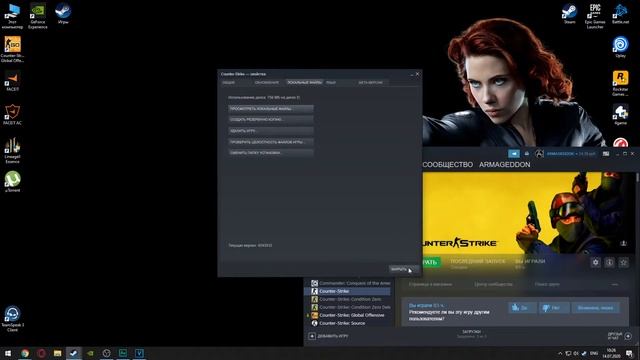Screen dimensions: 640x360
Task: Open Opera from taskbar
Action: (41, 353)
